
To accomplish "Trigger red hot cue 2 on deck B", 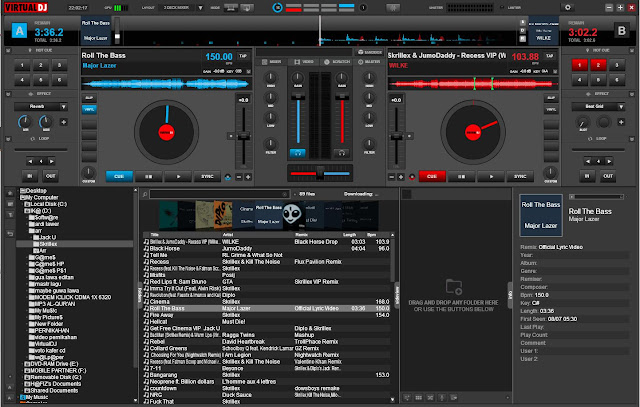I will [x=598, y=65].
